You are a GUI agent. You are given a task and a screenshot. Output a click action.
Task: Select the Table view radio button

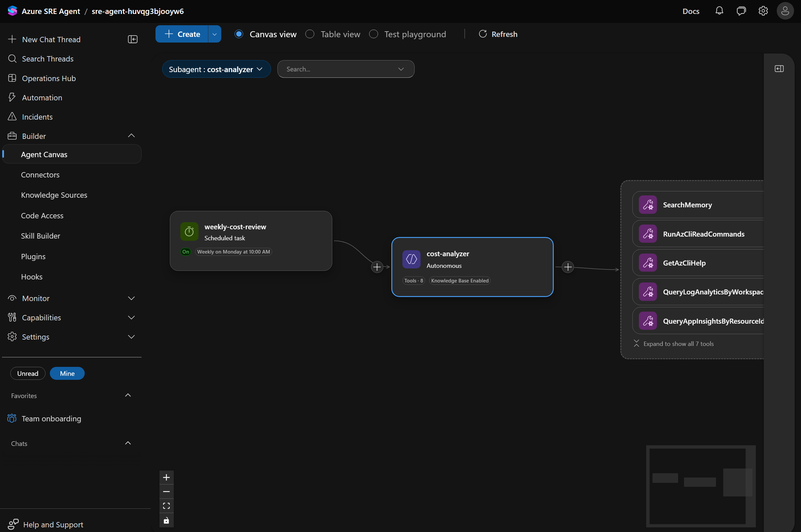click(x=310, y=34)
